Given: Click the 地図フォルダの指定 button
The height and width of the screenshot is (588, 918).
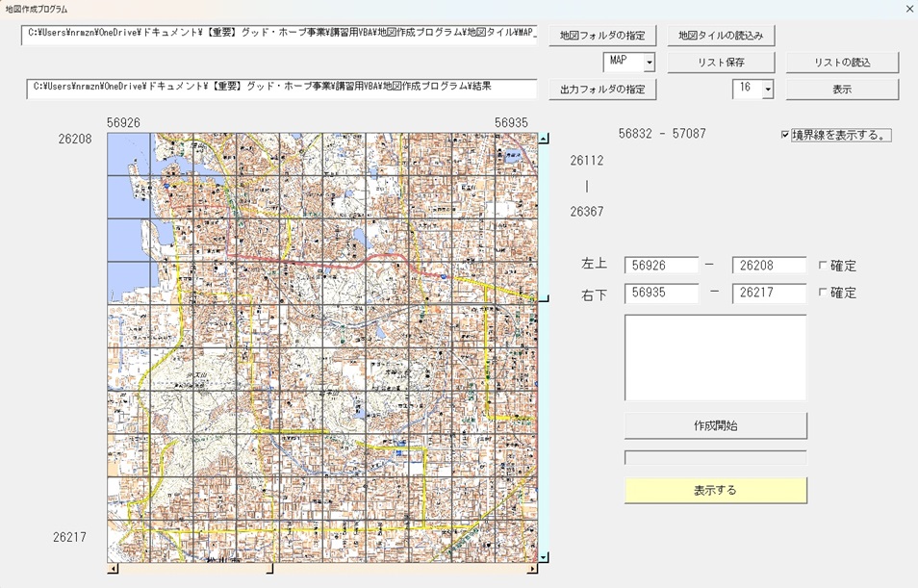Looking at the screenshot, I should [602, 36].
